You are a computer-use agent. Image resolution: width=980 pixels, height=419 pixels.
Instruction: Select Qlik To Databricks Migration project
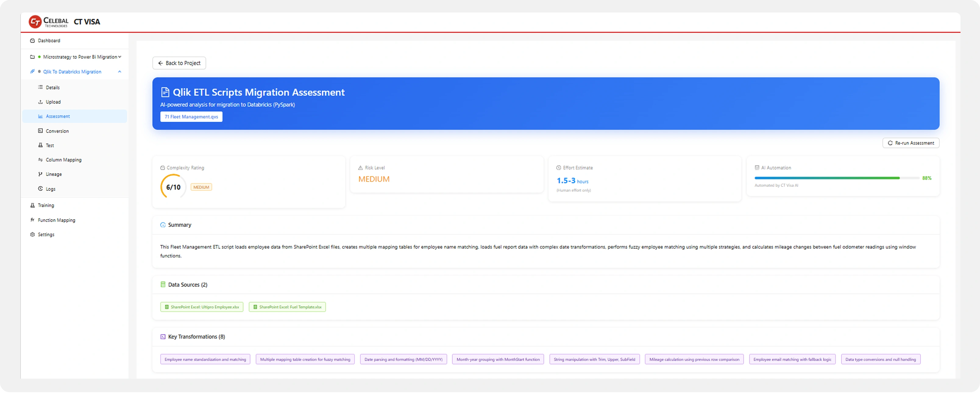[72, 72]
